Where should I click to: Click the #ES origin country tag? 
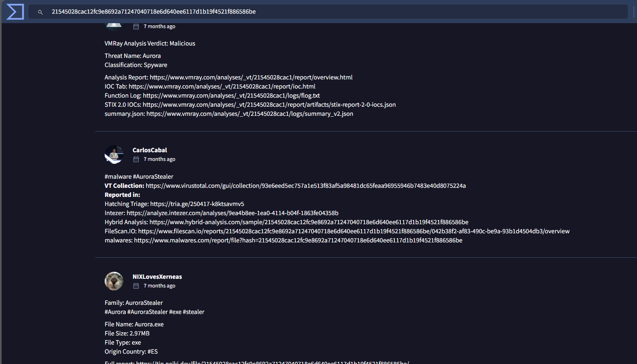(153, 352)
